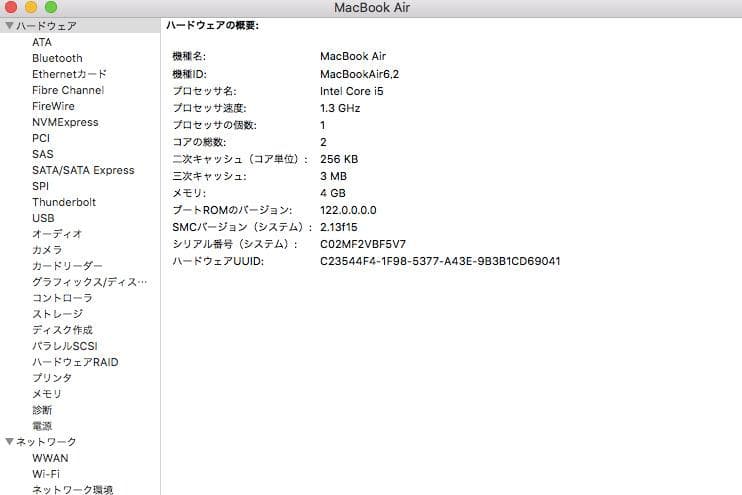
Task: Select USB in the sidebar
Action: (x=43, y=218)
